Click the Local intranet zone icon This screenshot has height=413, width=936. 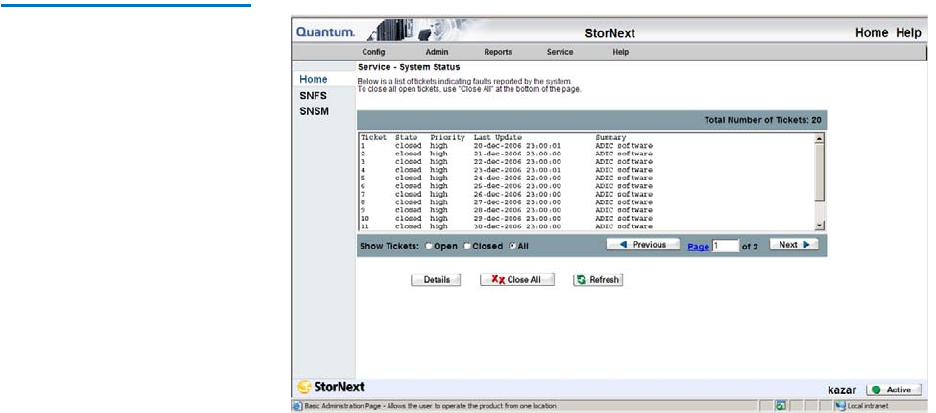click(840, 406)
